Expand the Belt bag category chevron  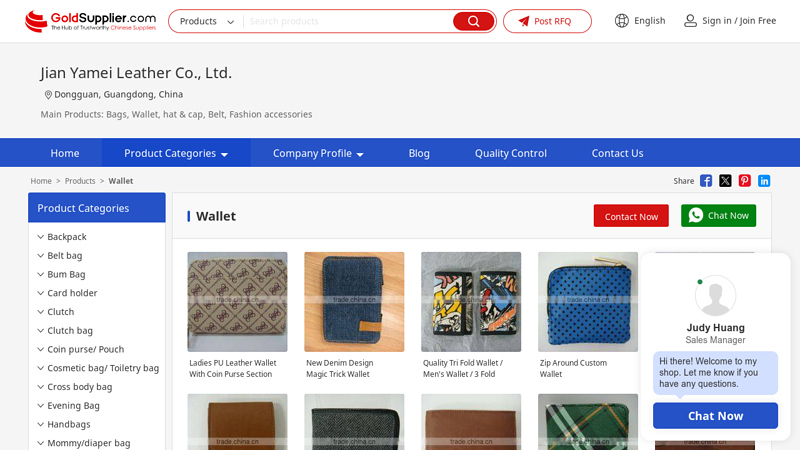(x=41, y=256)
